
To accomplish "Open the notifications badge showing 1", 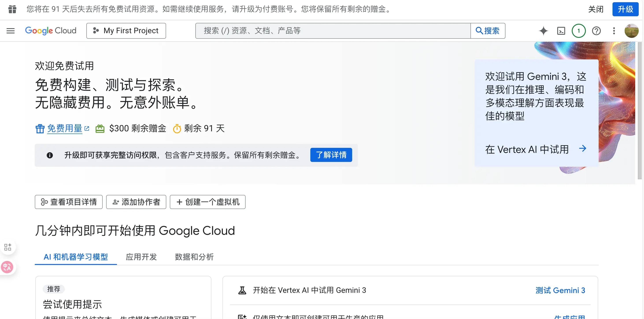I will click(x=579, y=31).
